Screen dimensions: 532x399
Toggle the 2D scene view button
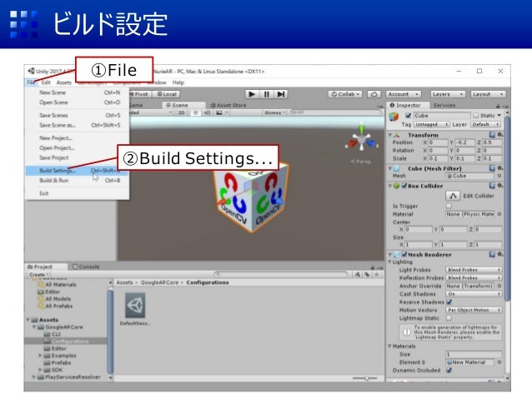click(182, 112)
